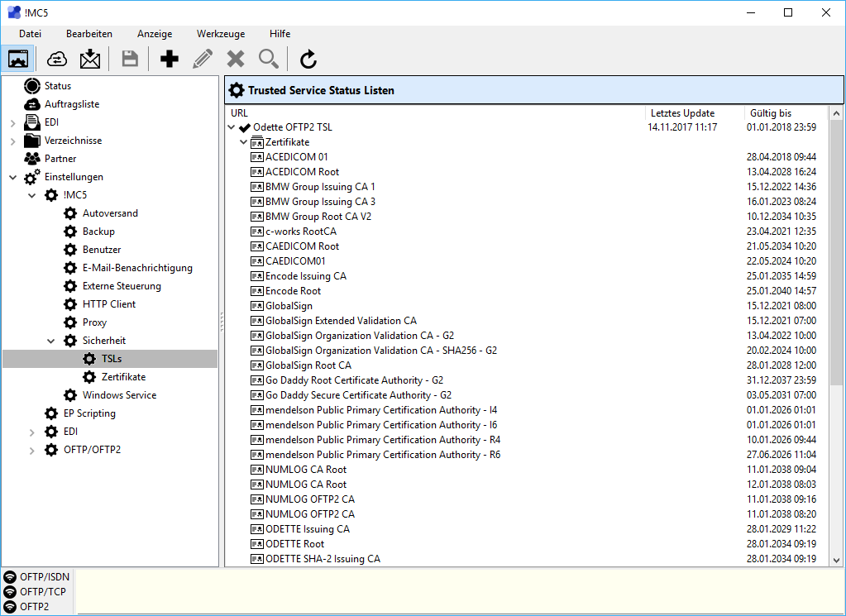Open Windows Service settings

tap(119, 395)
